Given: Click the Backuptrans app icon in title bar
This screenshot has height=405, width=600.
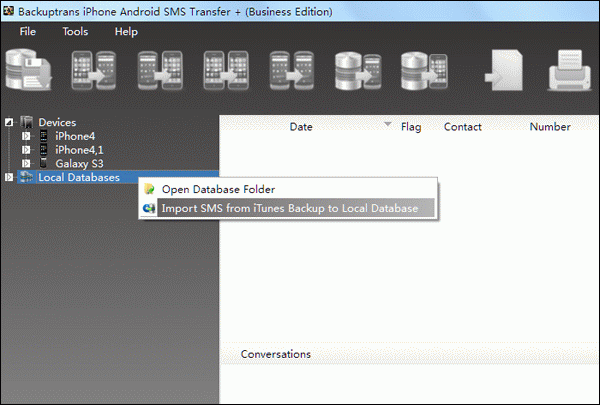Looking at the screenshot, I should pyautogui.click(x=8, y=11).
